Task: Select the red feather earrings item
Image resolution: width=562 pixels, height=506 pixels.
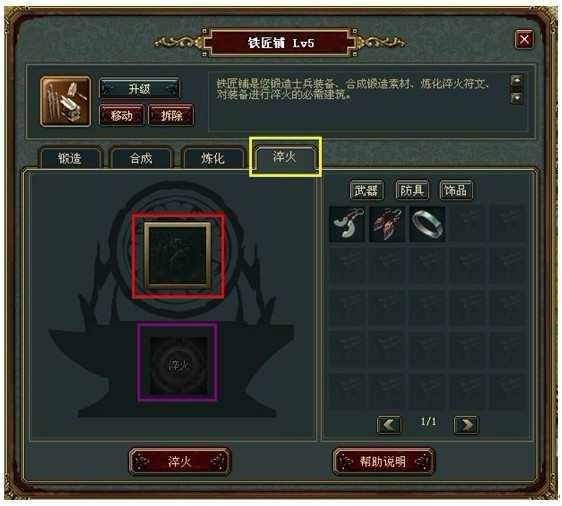Action: (387, 224)
